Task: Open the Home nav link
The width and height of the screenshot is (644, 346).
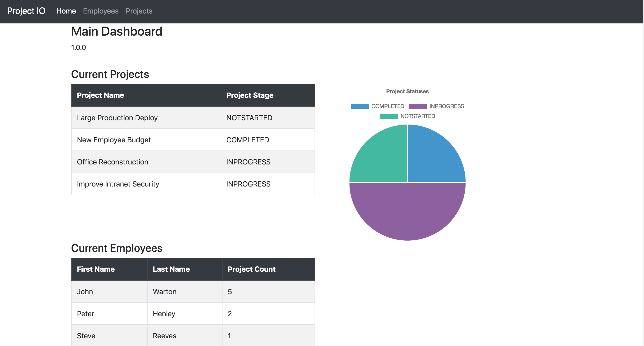Action: click(66, 11)
